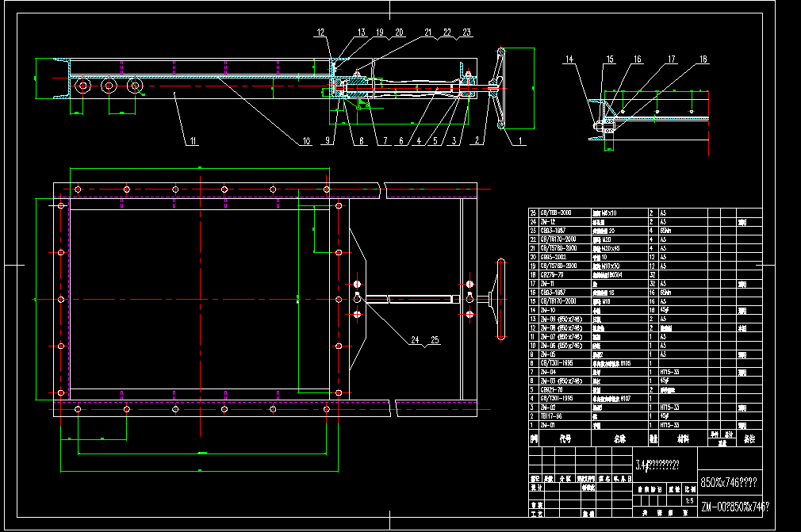
Task: Click balloon label 25 in the plan view
Action: coord(435,339)
